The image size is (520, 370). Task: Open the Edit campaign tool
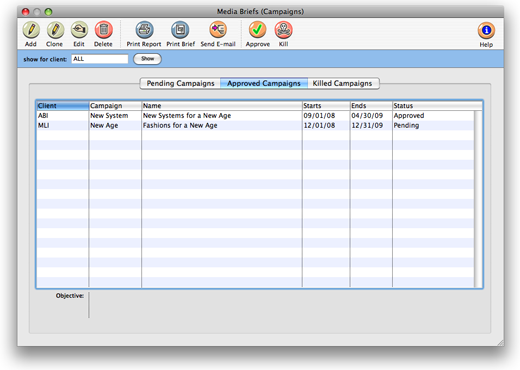79,30
